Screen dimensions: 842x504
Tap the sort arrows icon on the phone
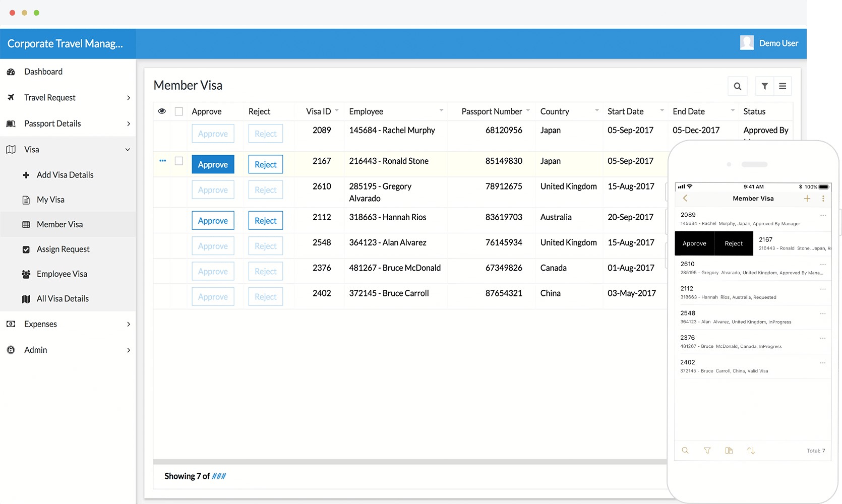coord(751,450)
